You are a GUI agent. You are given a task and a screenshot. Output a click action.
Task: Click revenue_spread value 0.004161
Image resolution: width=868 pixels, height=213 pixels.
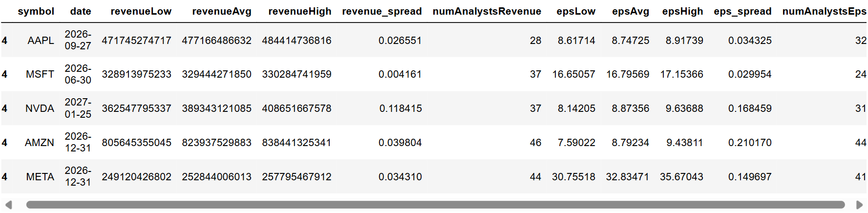click(x=400, y=74)
